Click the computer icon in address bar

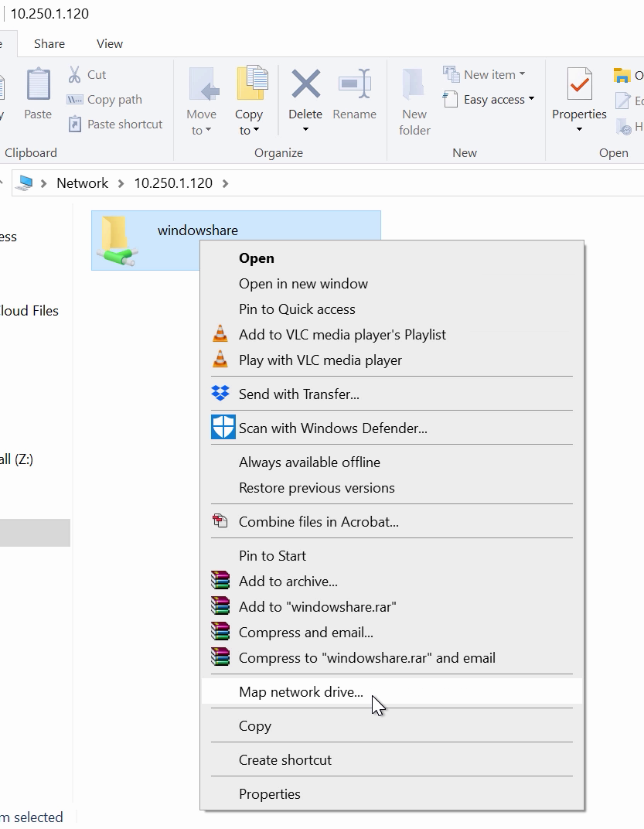[24, 183]
